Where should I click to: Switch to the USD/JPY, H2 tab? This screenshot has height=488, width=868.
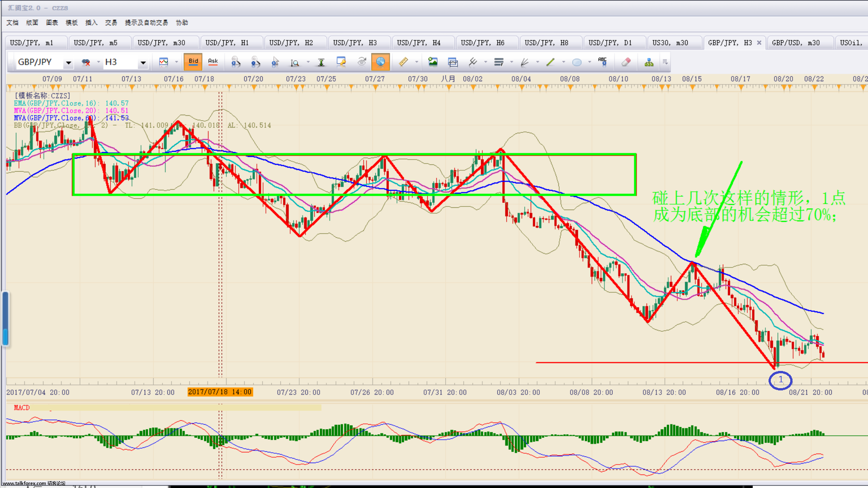(295, 43)
